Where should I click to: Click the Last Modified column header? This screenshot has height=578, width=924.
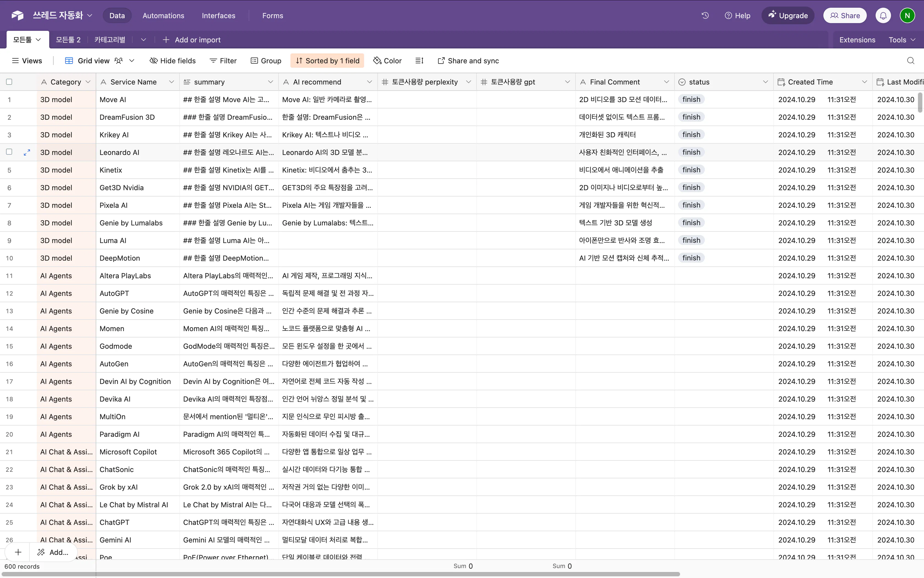coord(898,82)
